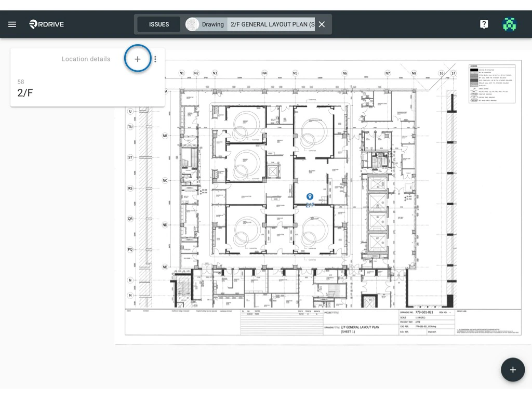Open the 2/F location name link
The height and width of the screenshot is (399, 532).
click(24, 93)
